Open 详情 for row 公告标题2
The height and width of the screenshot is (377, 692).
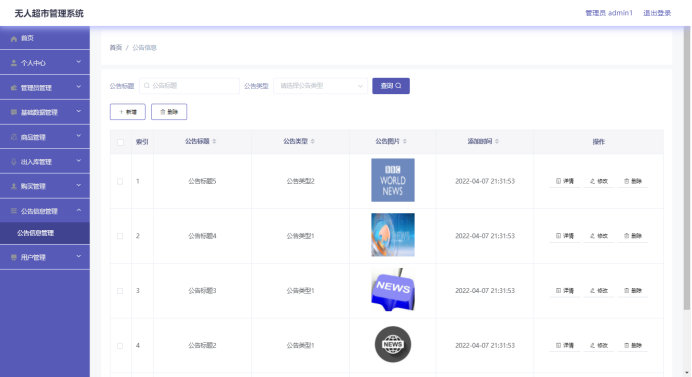[x=564, y=345]
